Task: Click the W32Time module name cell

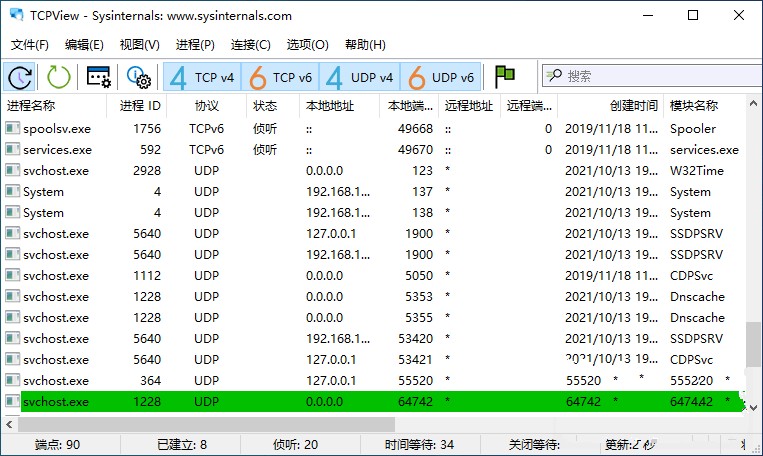Action: (x=697, y=171)
